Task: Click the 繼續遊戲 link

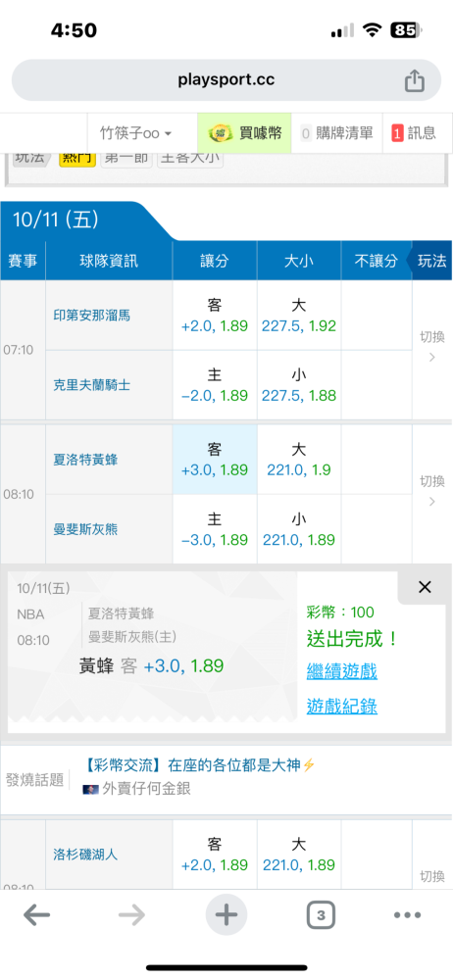Action: (341, 672)
